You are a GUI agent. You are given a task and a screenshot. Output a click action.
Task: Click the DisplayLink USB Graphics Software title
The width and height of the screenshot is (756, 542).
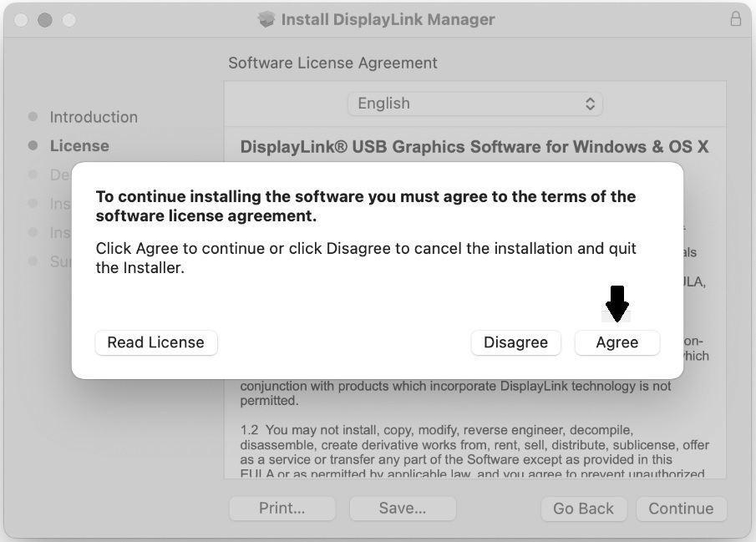(474, 147)
